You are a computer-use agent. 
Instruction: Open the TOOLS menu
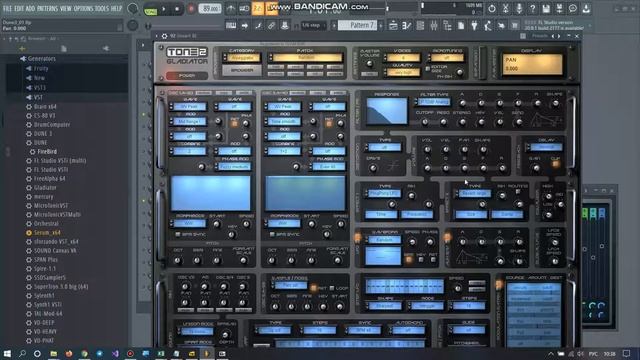point(102,8)
